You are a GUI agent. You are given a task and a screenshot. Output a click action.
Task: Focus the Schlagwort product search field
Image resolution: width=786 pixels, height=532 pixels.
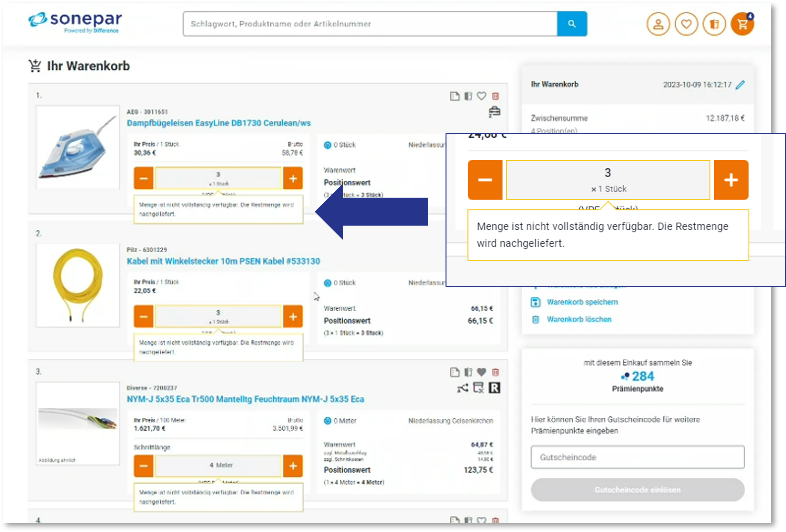[370, 24]
